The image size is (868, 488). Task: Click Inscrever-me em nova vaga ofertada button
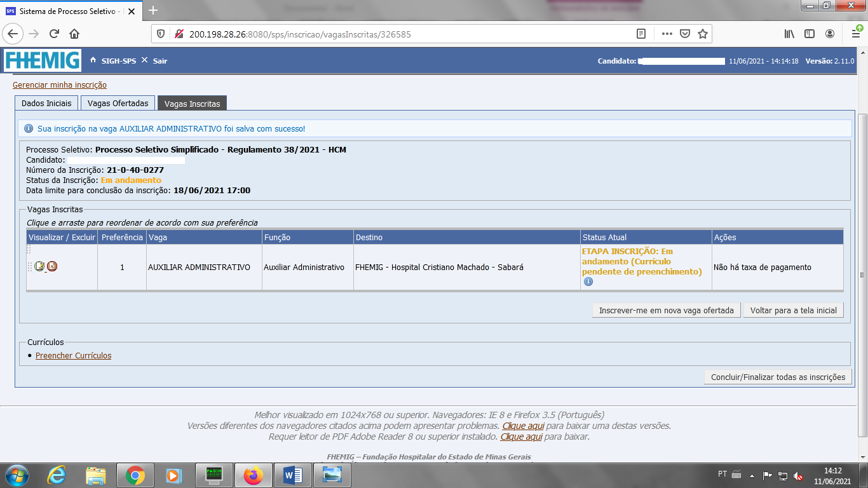tap(666, 311)
